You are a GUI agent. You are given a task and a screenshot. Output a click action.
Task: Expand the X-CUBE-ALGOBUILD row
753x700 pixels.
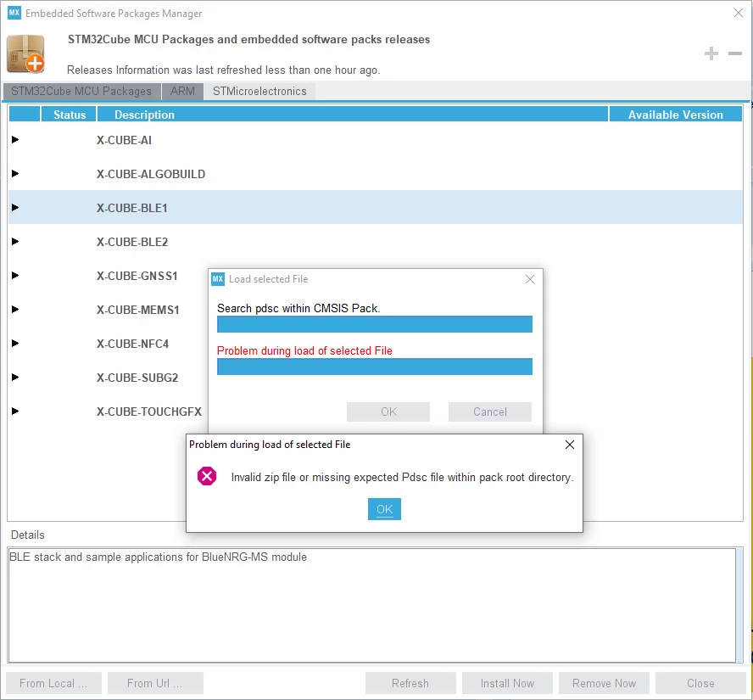tap(15, 173)
